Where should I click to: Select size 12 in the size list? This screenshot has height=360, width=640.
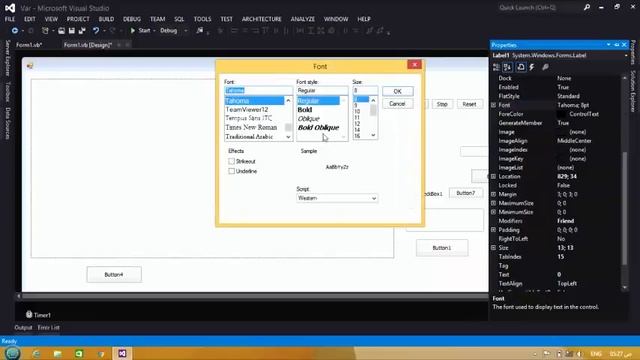coord(357,124)
